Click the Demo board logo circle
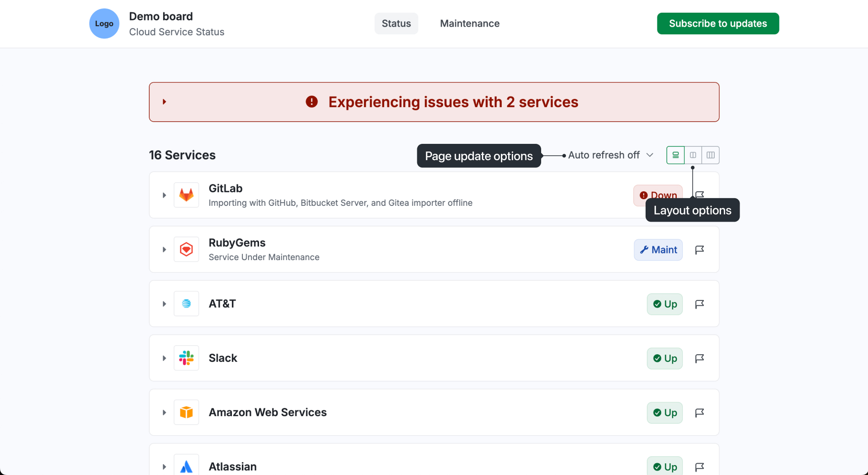Screen dimensions: 868x475 coord(104,24)
